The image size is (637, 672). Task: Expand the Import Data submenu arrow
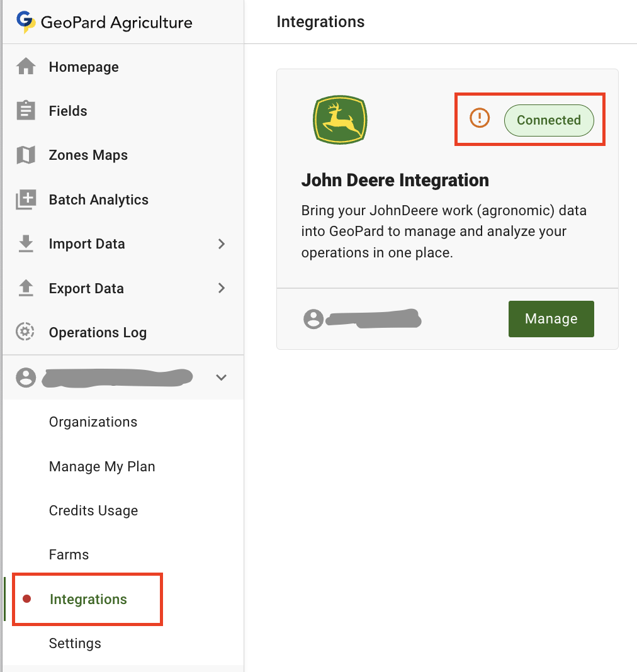tap(221, 244)
